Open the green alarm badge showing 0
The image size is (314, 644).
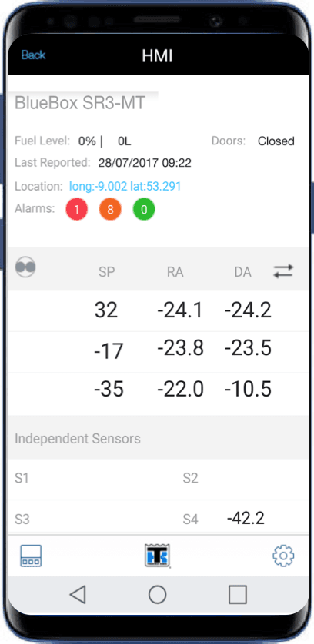coord(144,210)
